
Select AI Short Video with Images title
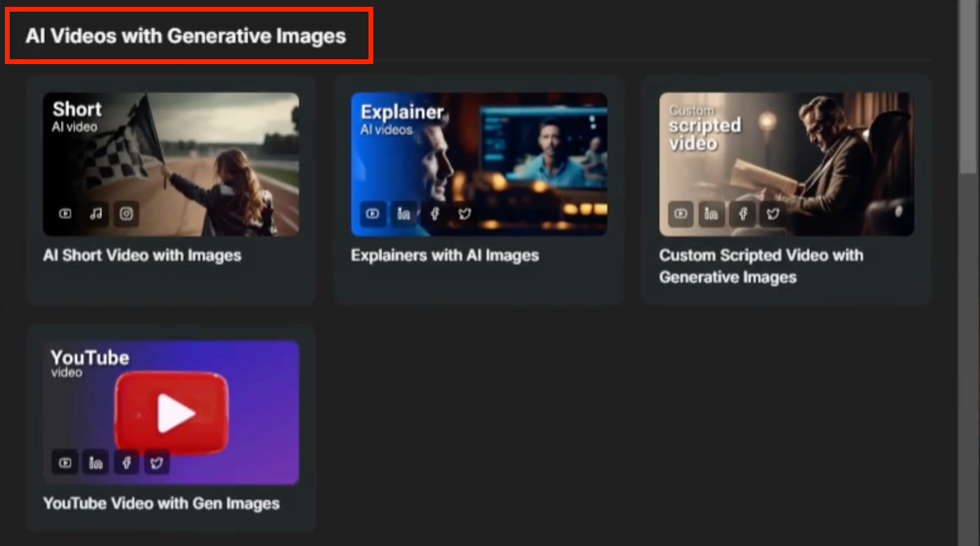click(142, 256)
